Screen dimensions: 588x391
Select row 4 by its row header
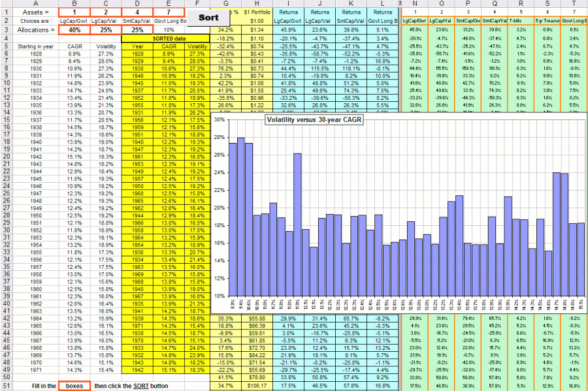(x=6, y=39)
